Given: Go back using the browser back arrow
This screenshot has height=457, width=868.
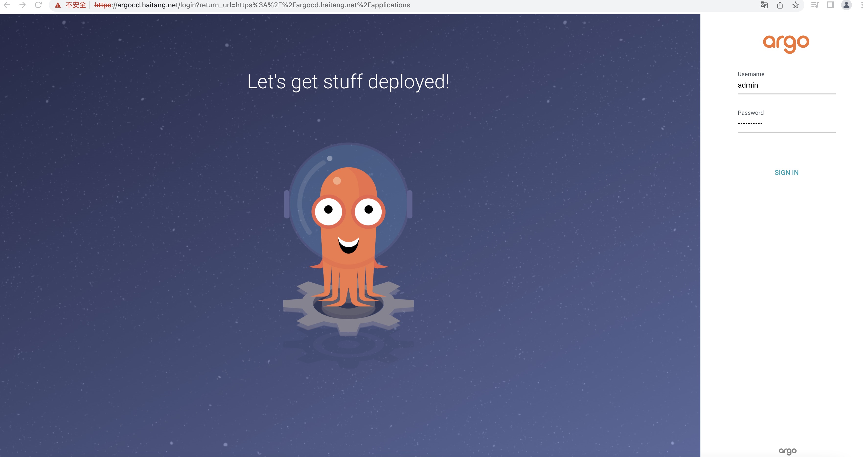Looking at the screenshot, I should 7,5.
